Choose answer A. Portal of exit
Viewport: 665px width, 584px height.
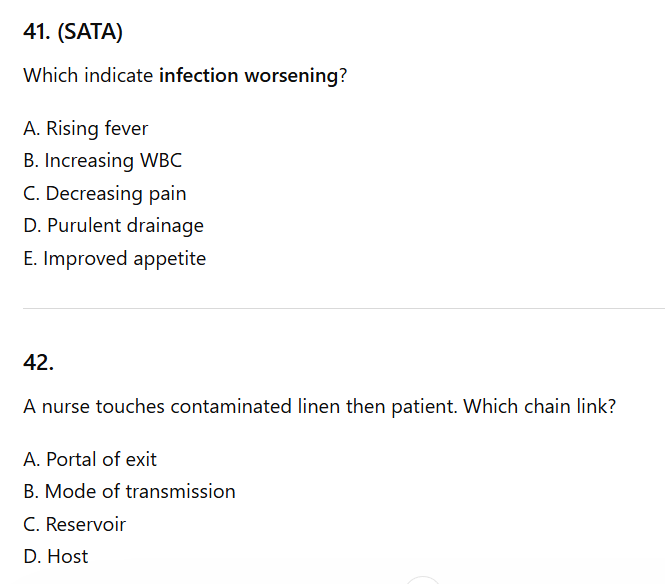click(89, 459)
